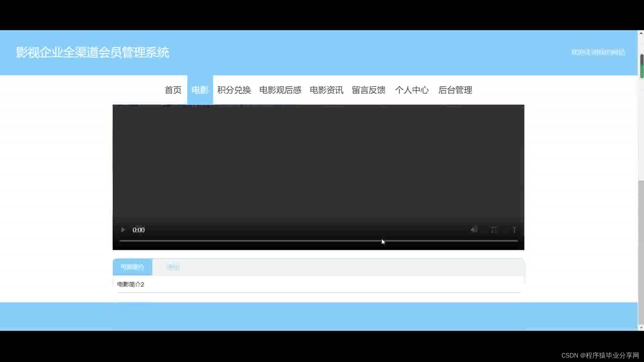
Task: Select the 电影 navigation tab
Action: pyautogui.click(x=200, y=90)
